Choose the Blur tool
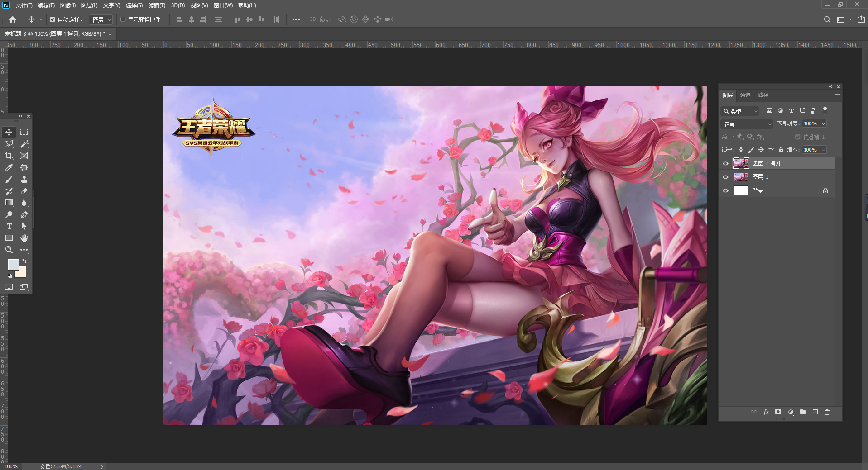Viewport: 868px width, 470px height. (x=24, y=203)
